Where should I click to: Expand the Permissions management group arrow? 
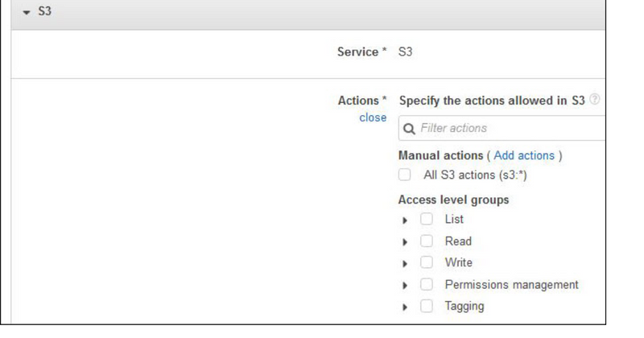405,285
